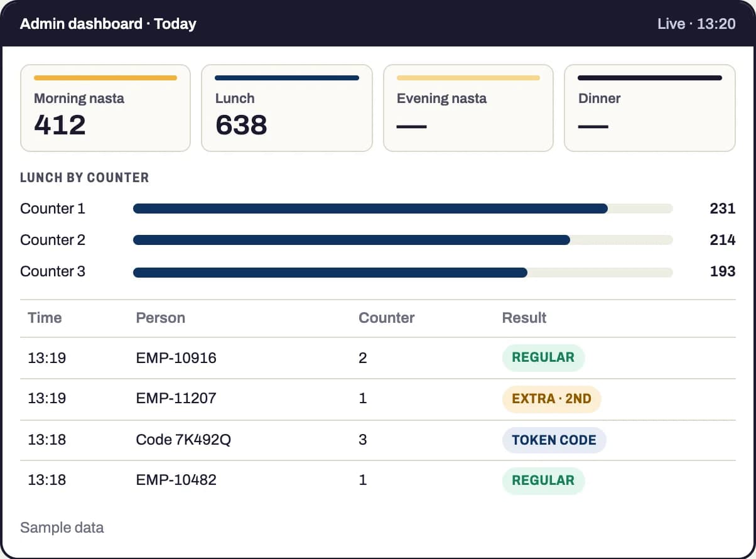Click the Time column header
The width and height of the screenshot is (756, 559).
click(x=45, y=318)
